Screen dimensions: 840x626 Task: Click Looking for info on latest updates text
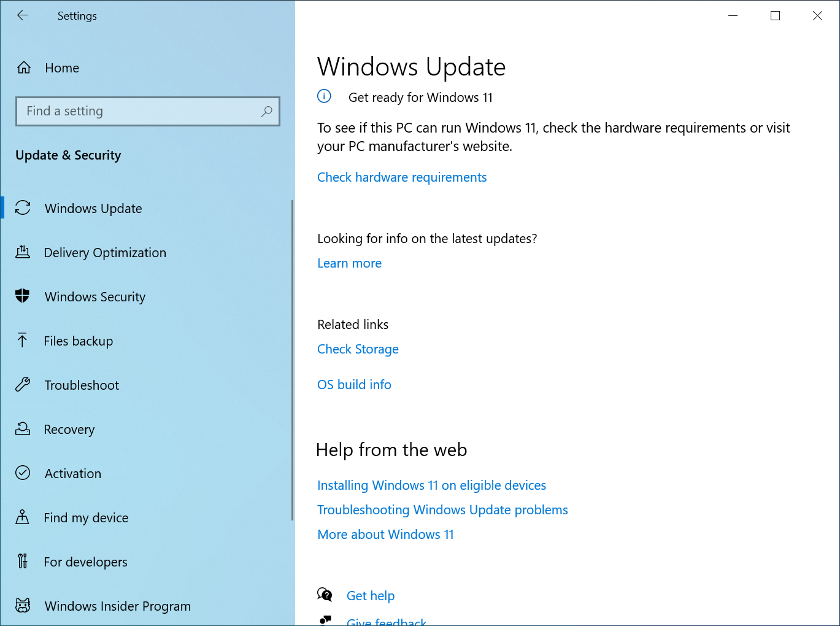point(427,239)
